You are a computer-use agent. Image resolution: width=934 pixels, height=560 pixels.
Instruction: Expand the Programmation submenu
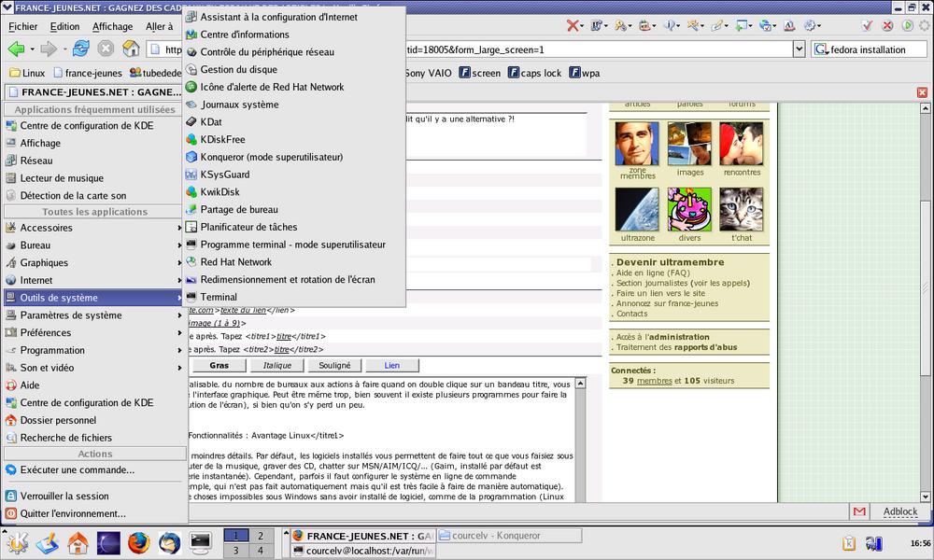click(93, 350)
